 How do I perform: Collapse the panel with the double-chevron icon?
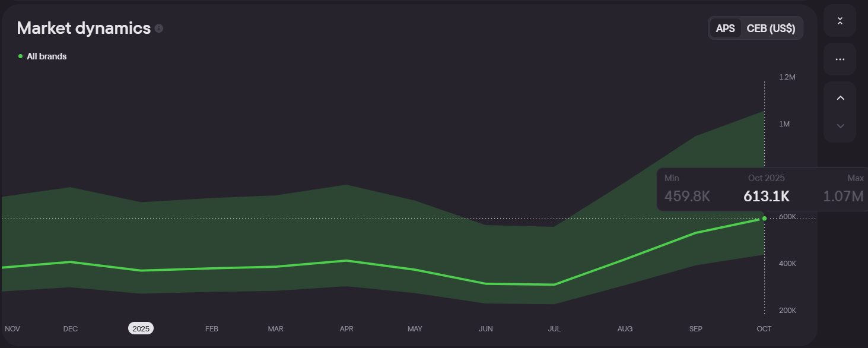[x=840, y=21]
